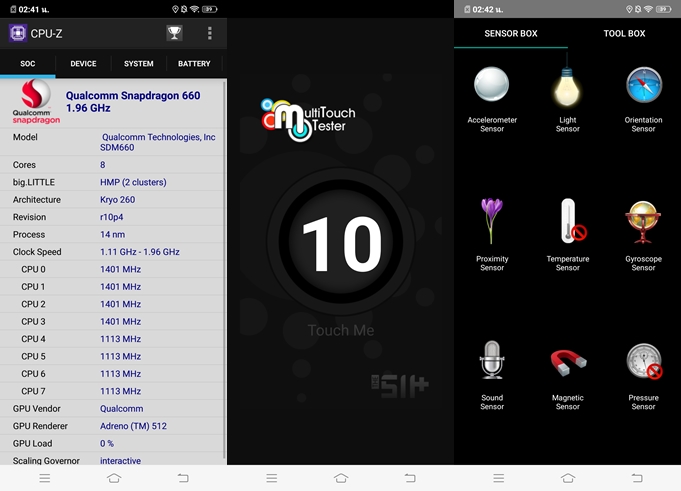Switch to the BATTERY tab

point(194,64)
